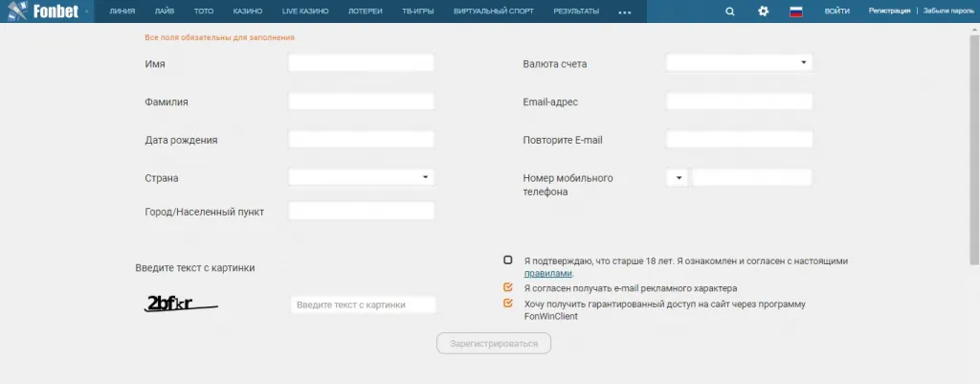The height and width of the screenshot is (384, 980).
Task: Click the ВОЙТИ login button
Action: (x=836, y=11)
